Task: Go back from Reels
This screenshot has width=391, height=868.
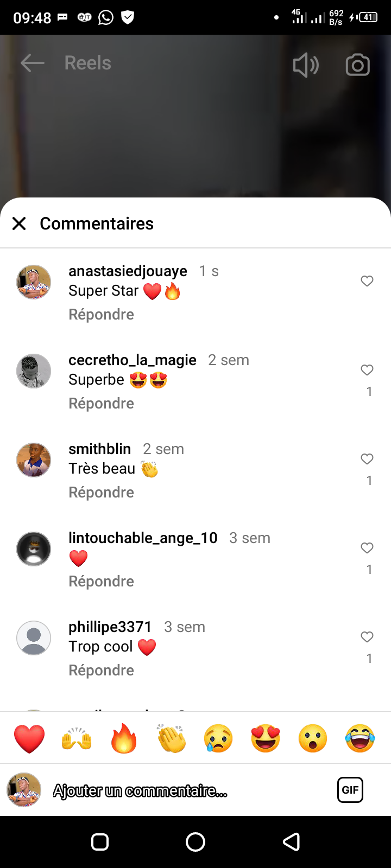Action: 32,63
